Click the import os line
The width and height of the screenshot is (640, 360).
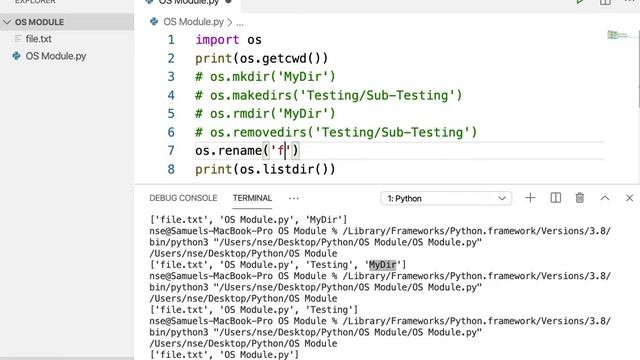tap(229, 40)
